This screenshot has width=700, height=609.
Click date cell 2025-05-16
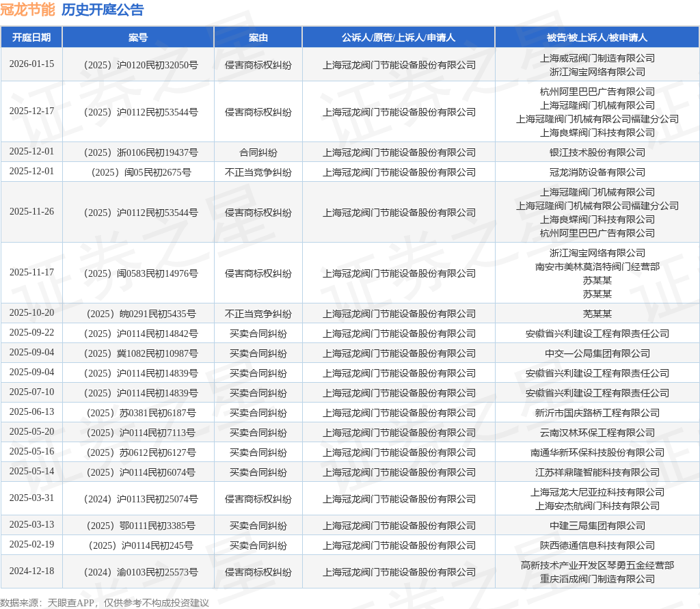(31, 451)
